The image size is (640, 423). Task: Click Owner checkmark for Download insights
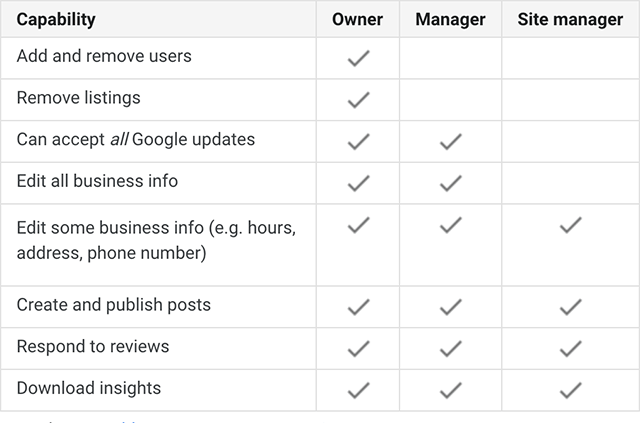tap(358, 390)
